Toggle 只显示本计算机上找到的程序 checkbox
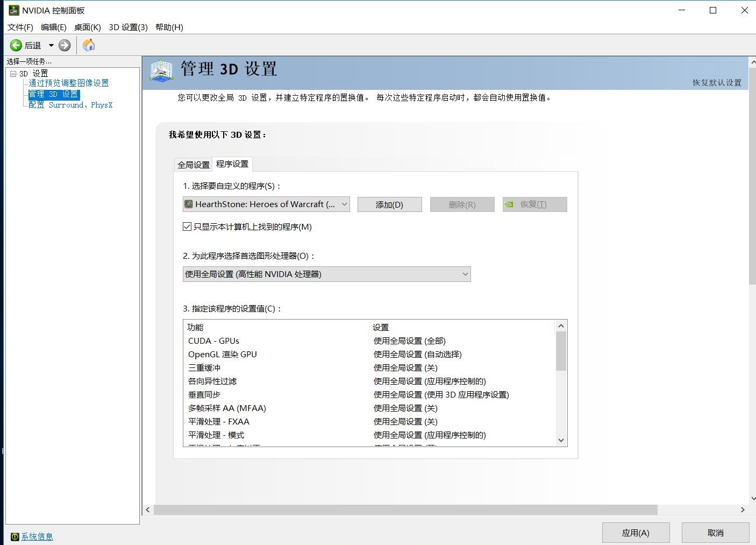Viewport: 756px width, 545px height. click(x=187, y=227)
